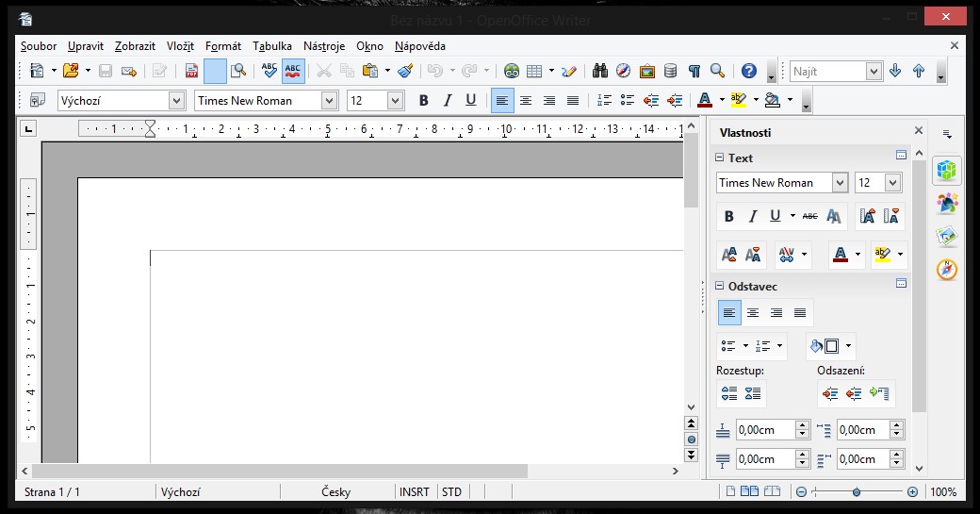
Task: Toggle numbering list in the toolbar
Action: click(x=604, y=100)
